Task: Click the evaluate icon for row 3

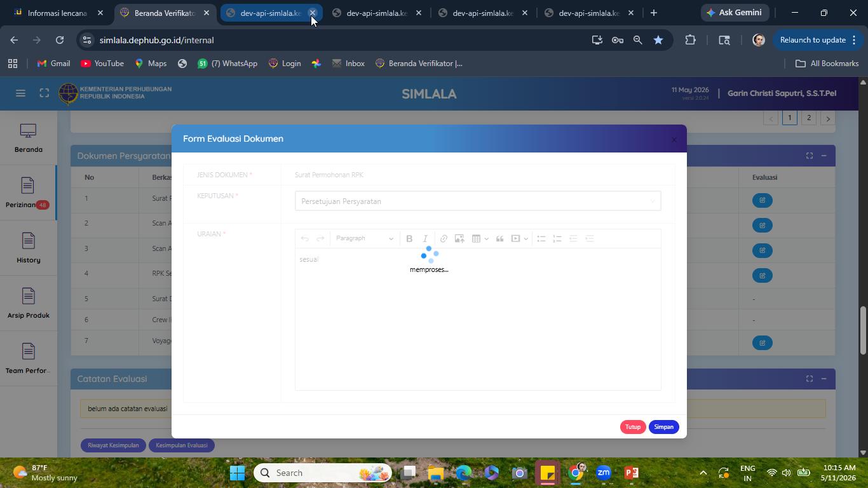Action: [762, 250]
